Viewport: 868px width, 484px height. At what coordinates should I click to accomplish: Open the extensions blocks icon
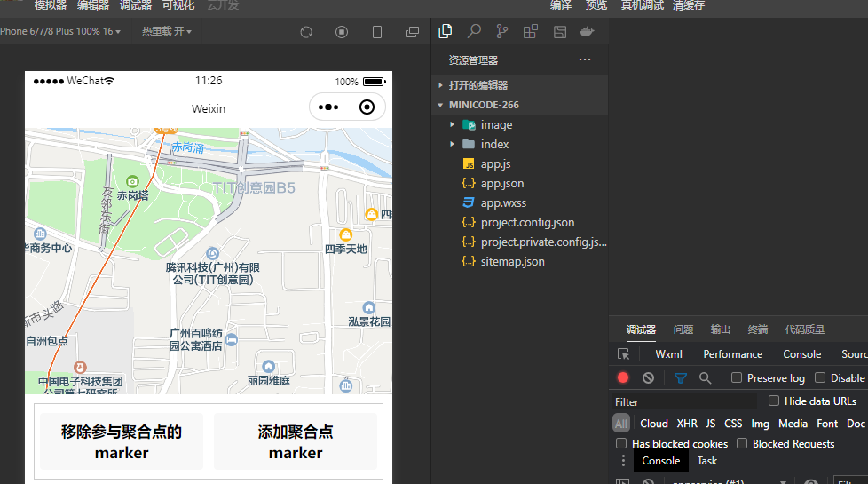pyautogui.click(x=531, y=32)
